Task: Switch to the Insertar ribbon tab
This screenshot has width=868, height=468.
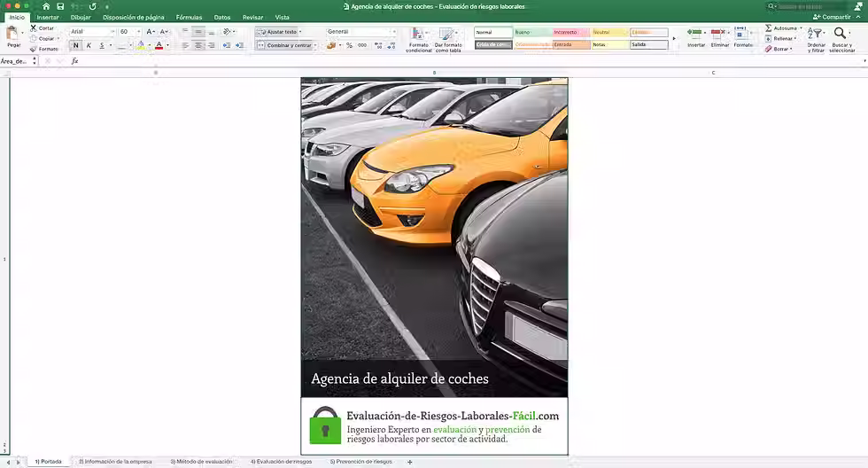Action: click(x=48, y=17)
